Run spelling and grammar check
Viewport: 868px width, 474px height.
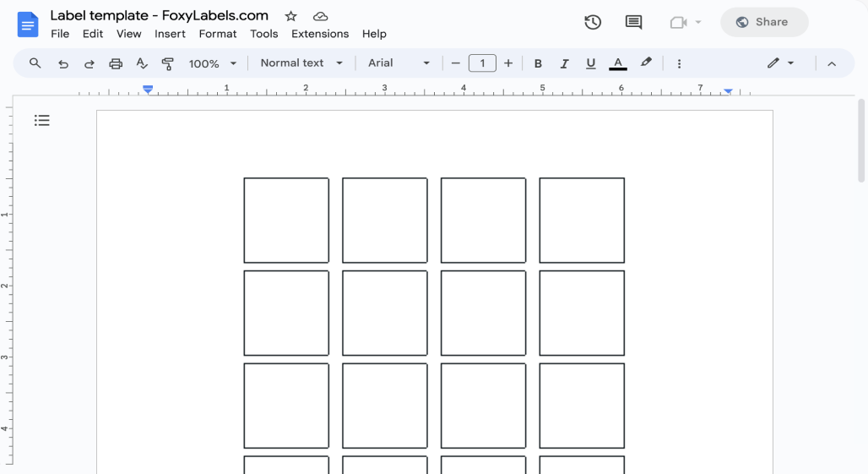[142, 63]
